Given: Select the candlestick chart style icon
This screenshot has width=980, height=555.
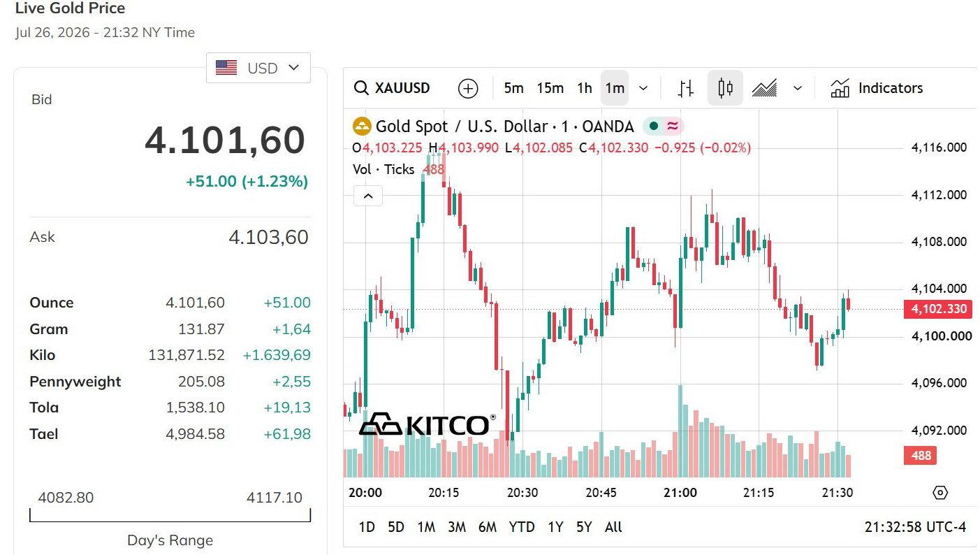Looking at the screenshot, I should click(x=725, y=88).
